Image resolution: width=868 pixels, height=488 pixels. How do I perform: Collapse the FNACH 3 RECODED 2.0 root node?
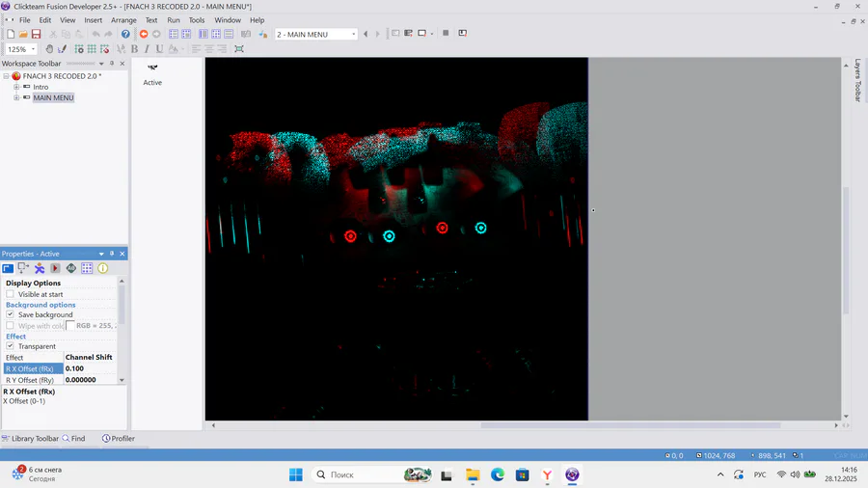[6, 76]
